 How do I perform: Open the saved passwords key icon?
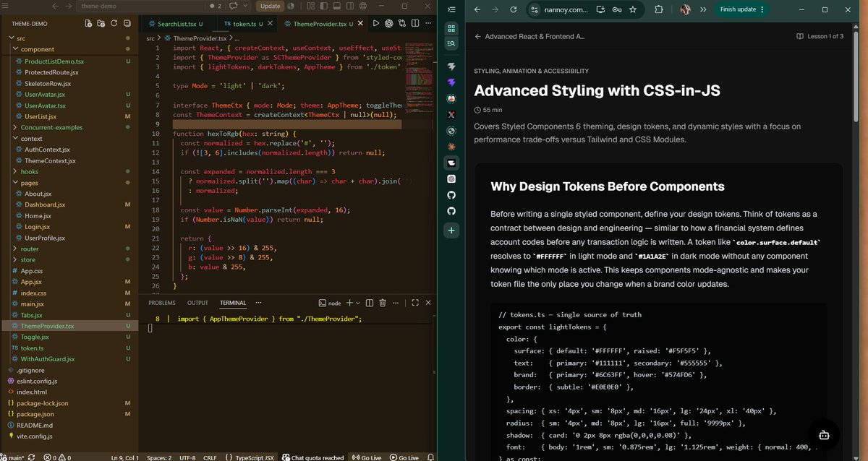click(617, 9)
